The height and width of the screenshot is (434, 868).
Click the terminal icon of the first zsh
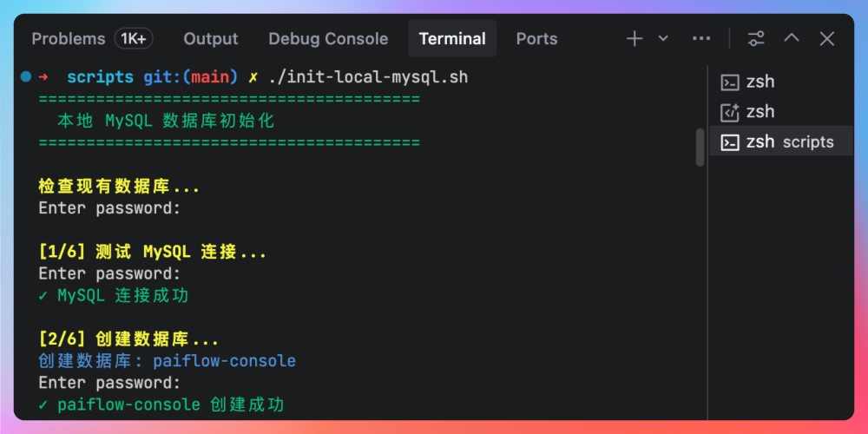coord(730,82)
